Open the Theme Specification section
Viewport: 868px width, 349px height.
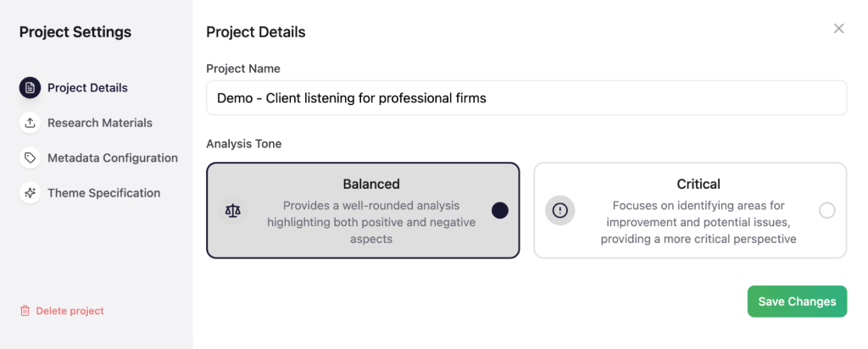(103, 193)
